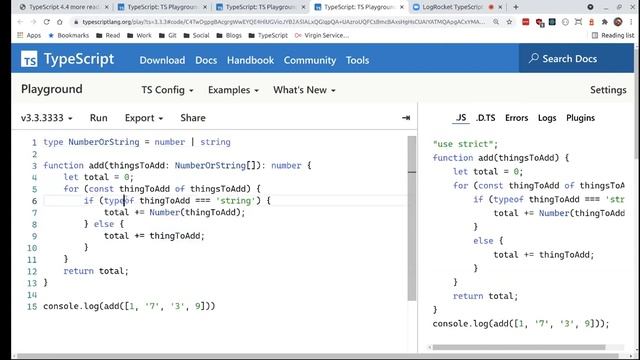Image resolution: width=640 pixels, height=360 pixels.
Task: Click the orange lock extension icon
Action: tap(591, 22)
